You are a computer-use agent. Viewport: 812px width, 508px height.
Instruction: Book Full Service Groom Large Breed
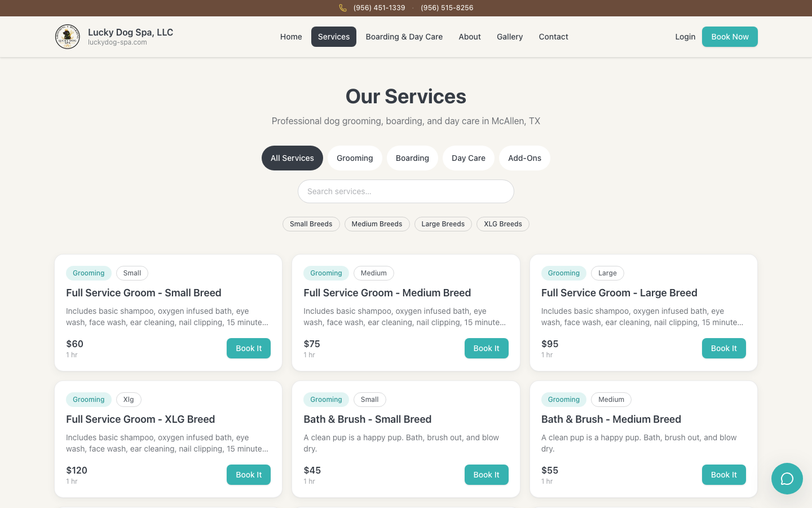tap(724, 348)
